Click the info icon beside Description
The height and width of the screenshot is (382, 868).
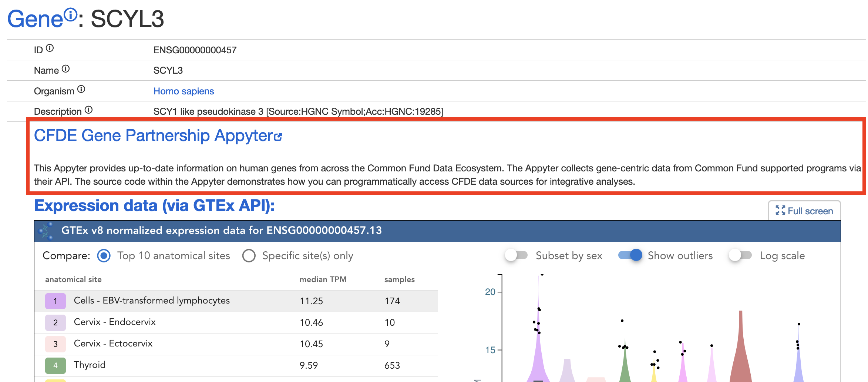[88, 110]
